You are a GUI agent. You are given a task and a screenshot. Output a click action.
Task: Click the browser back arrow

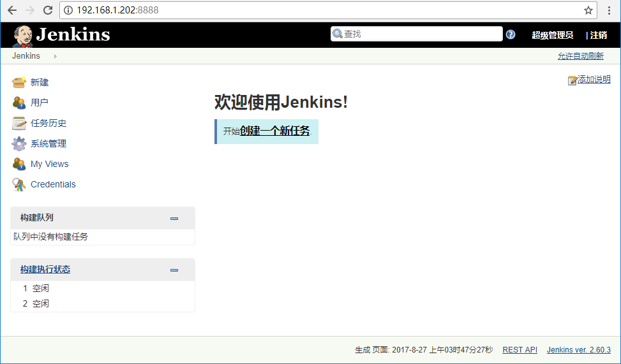12,10
